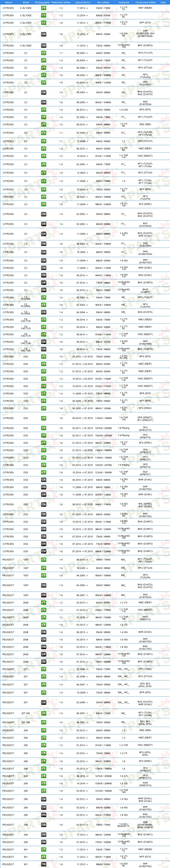
Task: Select engine code text NFS (TU5JP4S)
Action: click(145, 83)
